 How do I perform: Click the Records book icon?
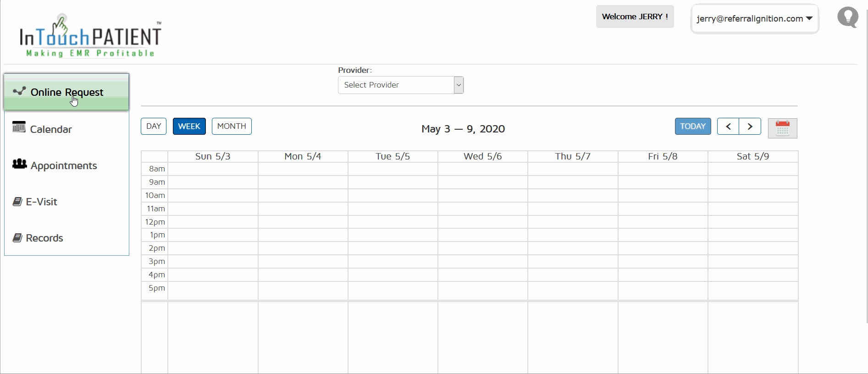coord(17,237)
